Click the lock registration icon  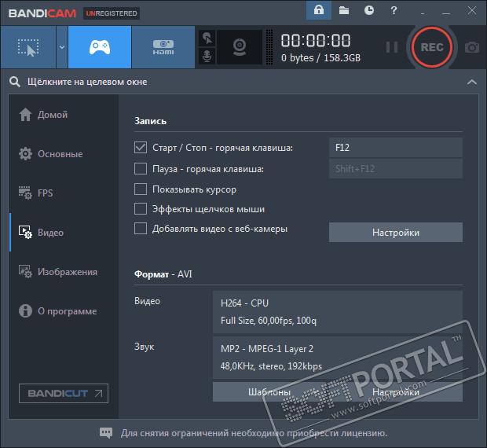coord(319,10)
